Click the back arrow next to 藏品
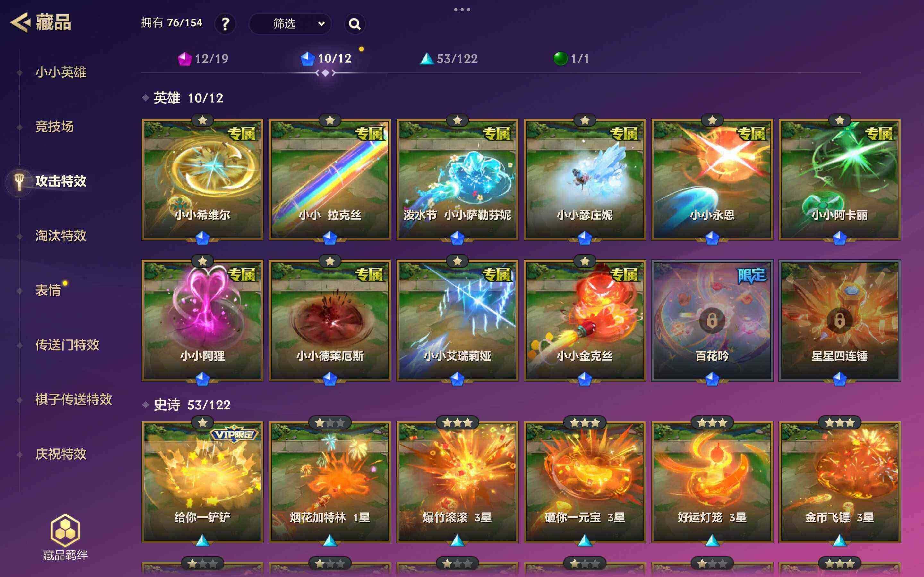 click(x=21, y=22)
